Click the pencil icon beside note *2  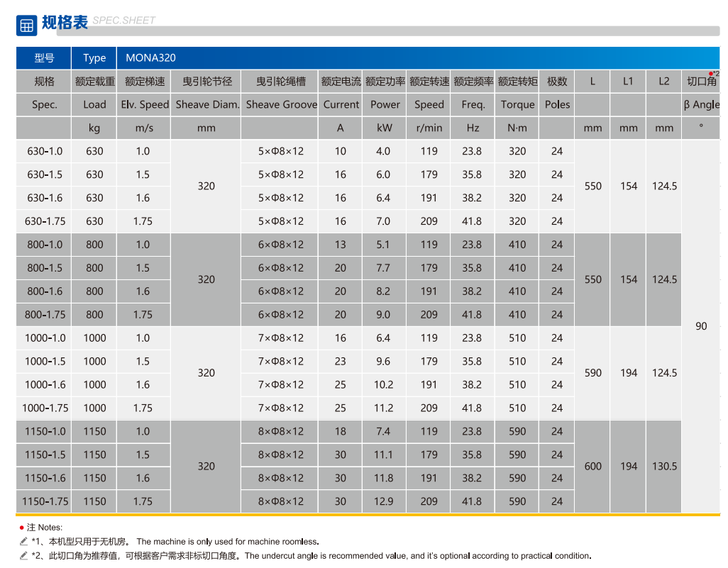point(24,556)
